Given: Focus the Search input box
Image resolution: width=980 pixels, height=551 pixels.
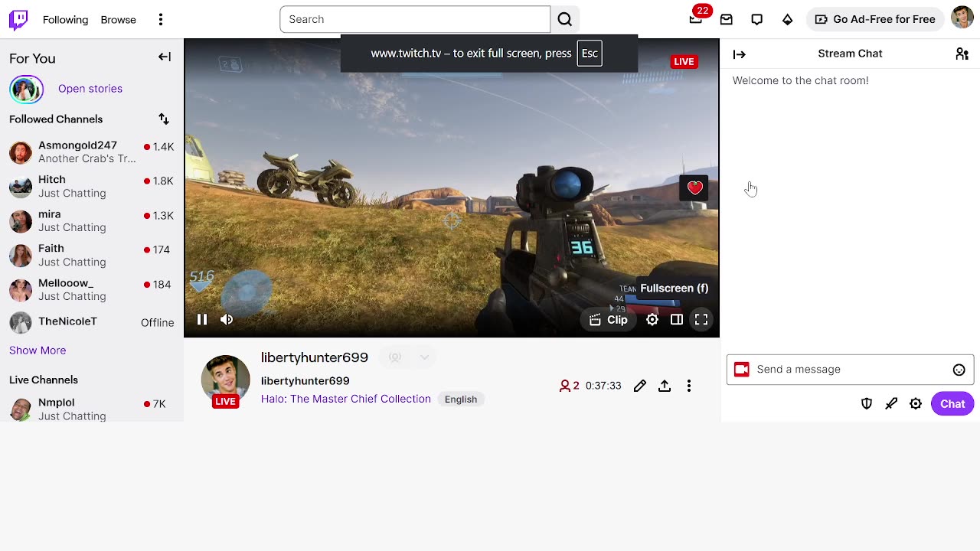Looking at the screenshot, I should (415, 19).
